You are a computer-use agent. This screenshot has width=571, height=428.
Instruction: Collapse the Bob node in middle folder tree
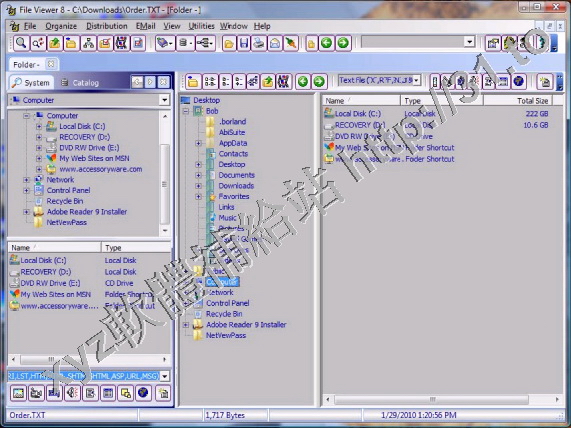click(x=186, y=111)
